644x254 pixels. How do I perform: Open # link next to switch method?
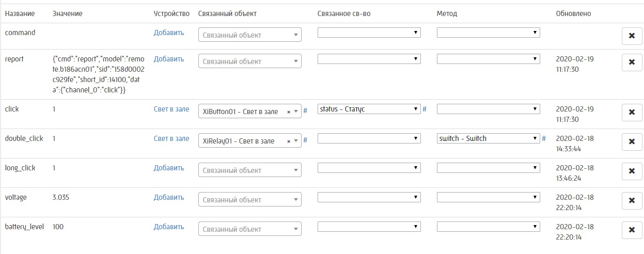(544, 138)
